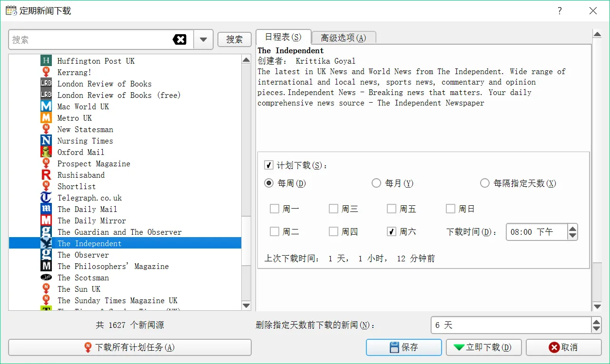Click the Huffington Post UK icon
This screenshot has height=364, width=610.
pyautogui.click(x=46, y=61)
